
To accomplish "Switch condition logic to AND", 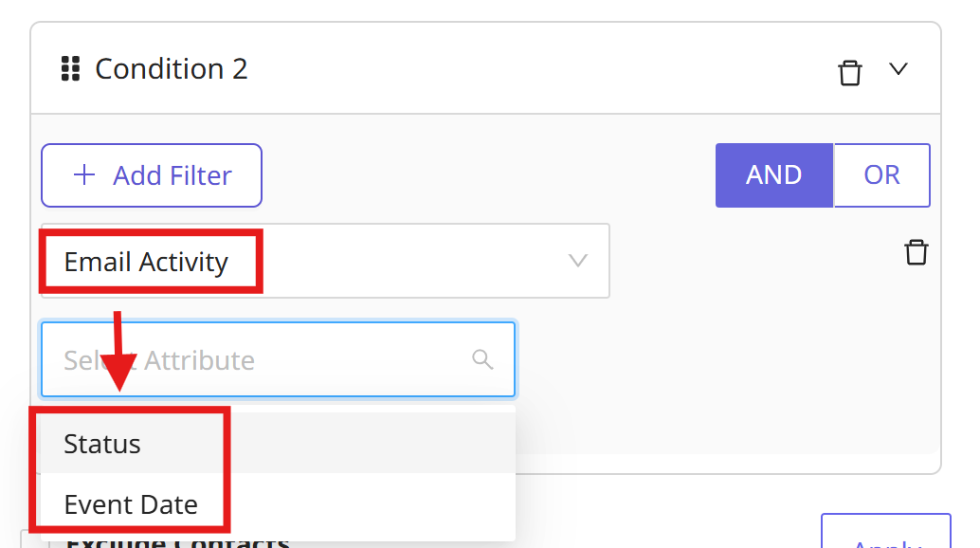I will [773, 175].
